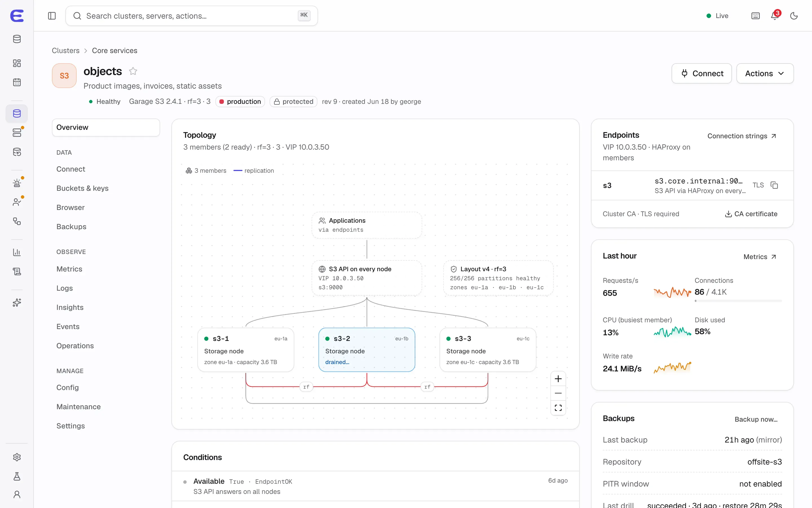Click Backup now… button
This screenshot has height=508, width=812.
tap(756, 419)
